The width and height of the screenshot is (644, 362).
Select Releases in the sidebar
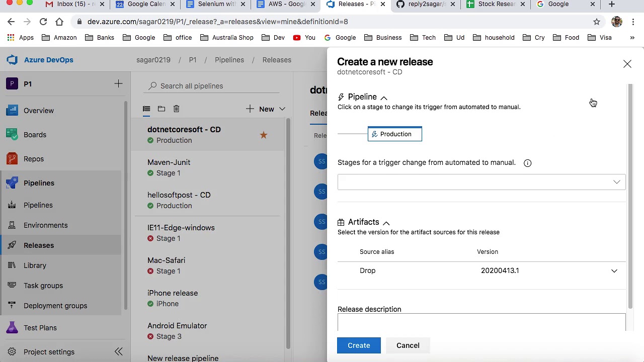point(39,245)
